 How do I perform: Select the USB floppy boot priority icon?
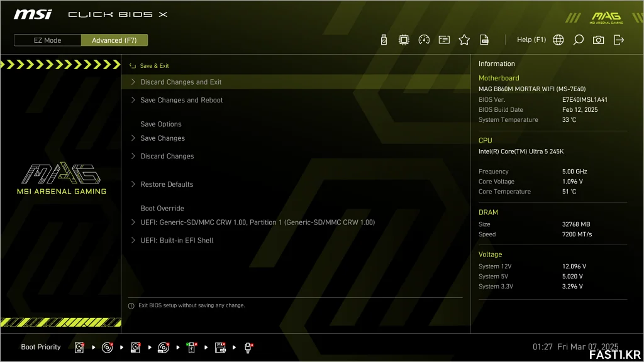[x=220, y=348]
